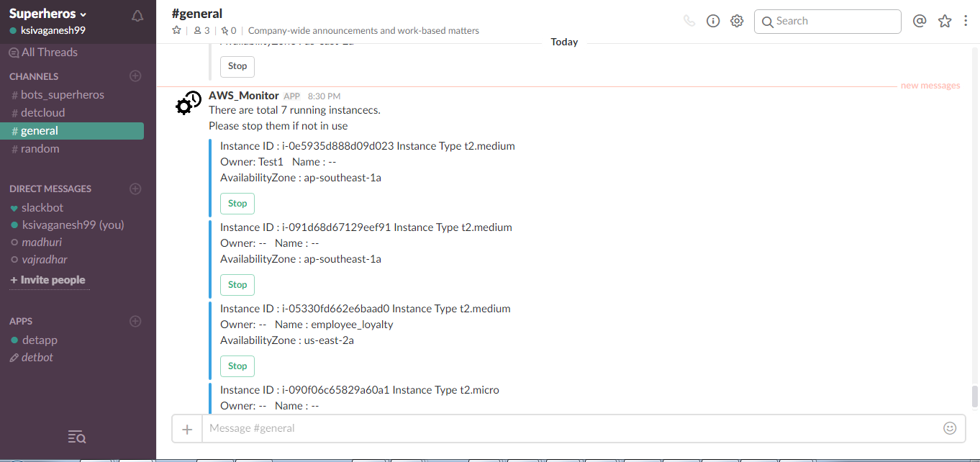Edit channel topic Company-wide announcements text
The image size is (980, 462).
coord(363,31)
